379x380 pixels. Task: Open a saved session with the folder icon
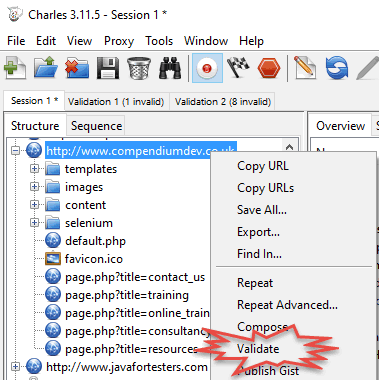coord(46,68)
